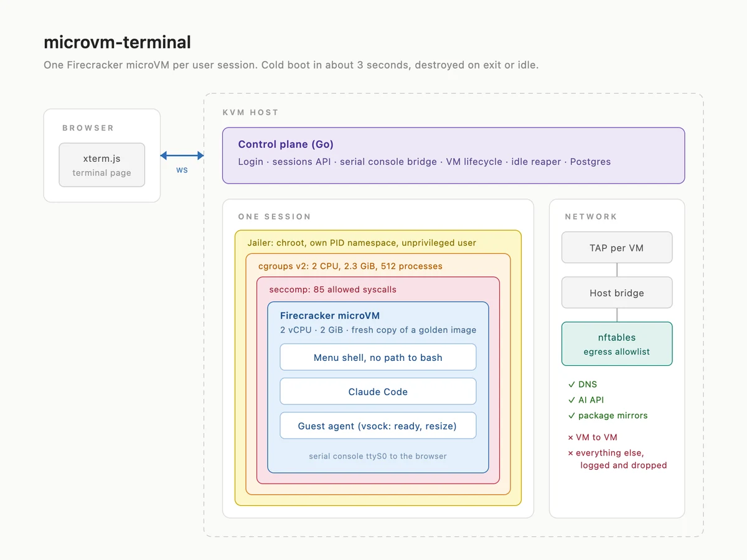Click the 'ws' connection label

coord(182,169)
